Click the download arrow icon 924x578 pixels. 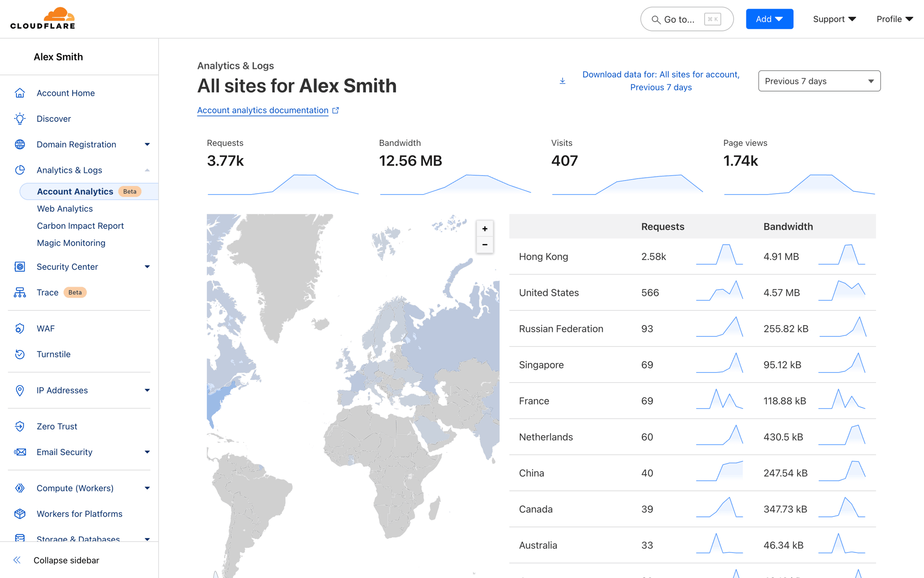(x=562, y=81)
